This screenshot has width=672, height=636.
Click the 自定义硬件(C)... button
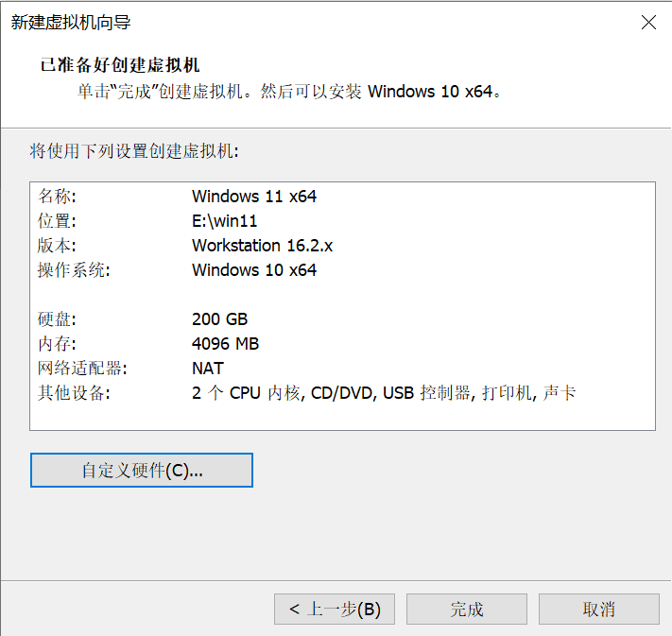pos(142,471)
